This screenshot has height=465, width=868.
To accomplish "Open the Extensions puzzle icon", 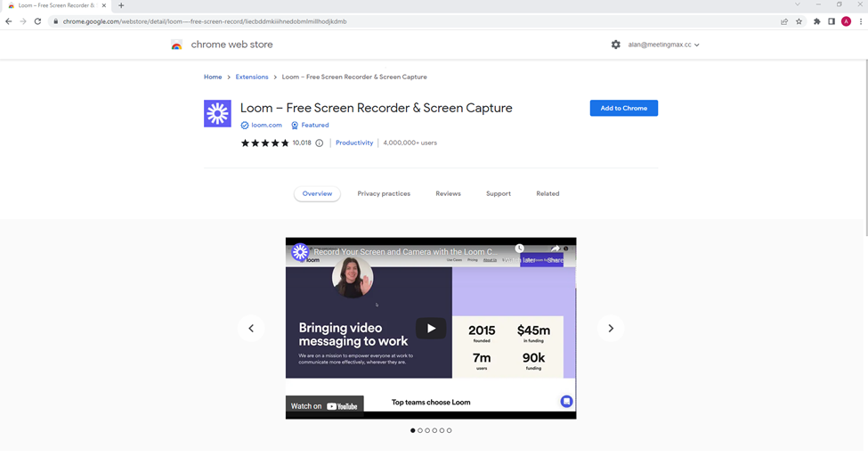I will click(816, 21).
